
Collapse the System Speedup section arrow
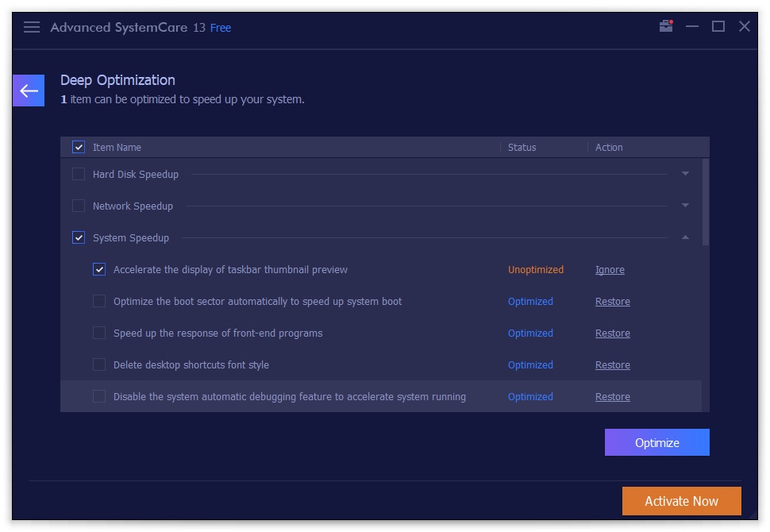[685, 237]
